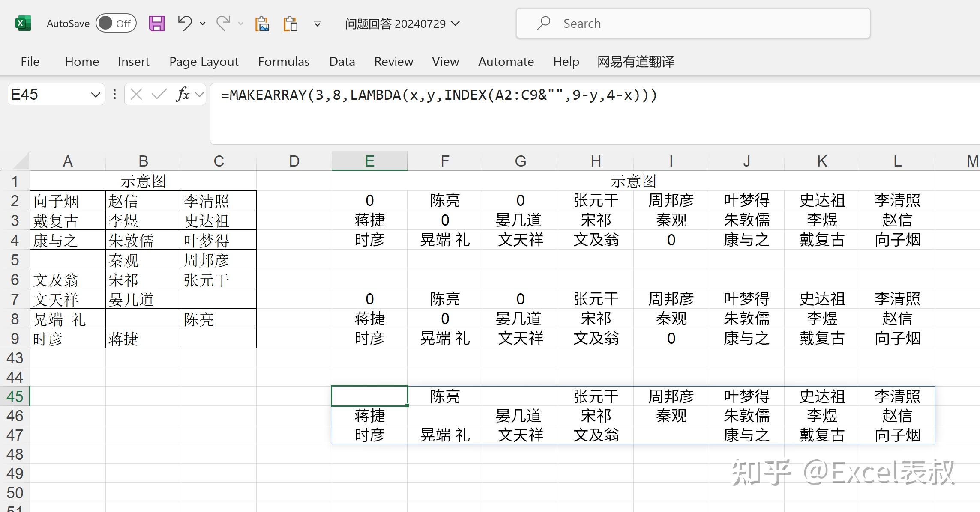Click the Name Box showing E45

(47, 95)
